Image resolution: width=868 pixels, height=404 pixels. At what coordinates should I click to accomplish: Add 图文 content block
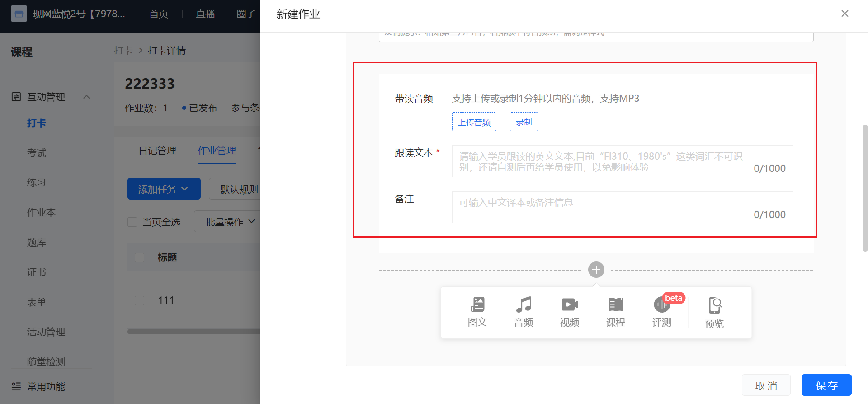tap(477, 312)
